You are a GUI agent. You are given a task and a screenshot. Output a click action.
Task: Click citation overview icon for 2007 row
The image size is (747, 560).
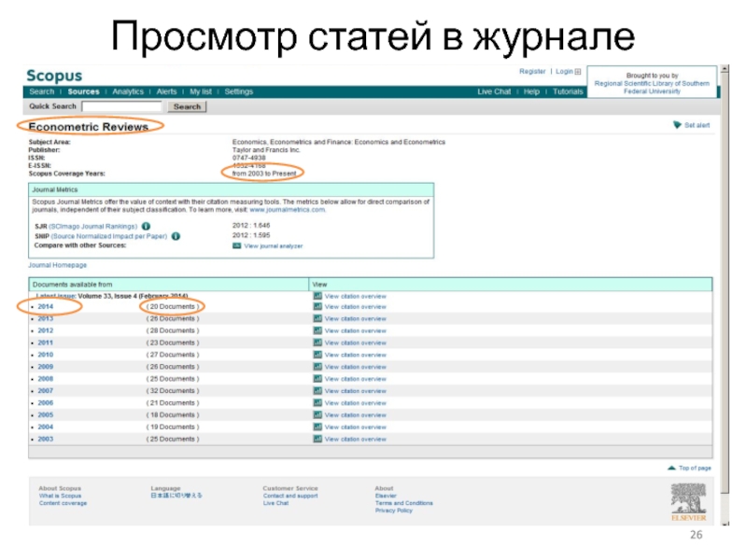click(317, 391)
